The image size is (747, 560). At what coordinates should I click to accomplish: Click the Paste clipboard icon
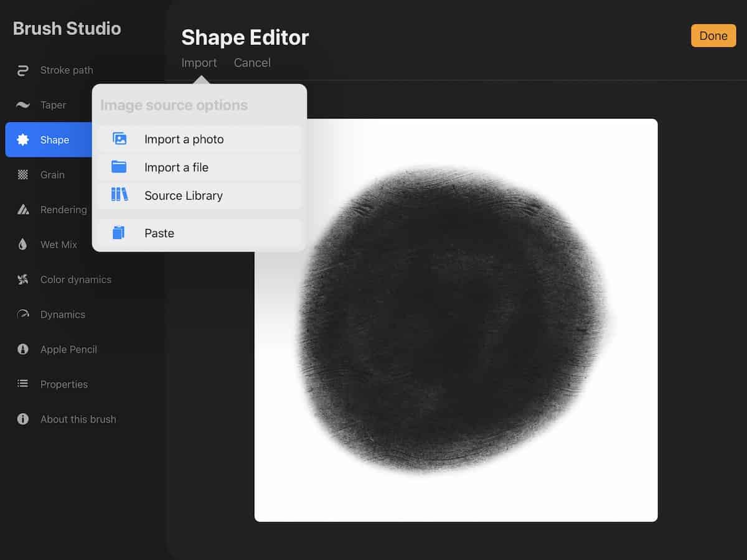(x=118, y=233)
